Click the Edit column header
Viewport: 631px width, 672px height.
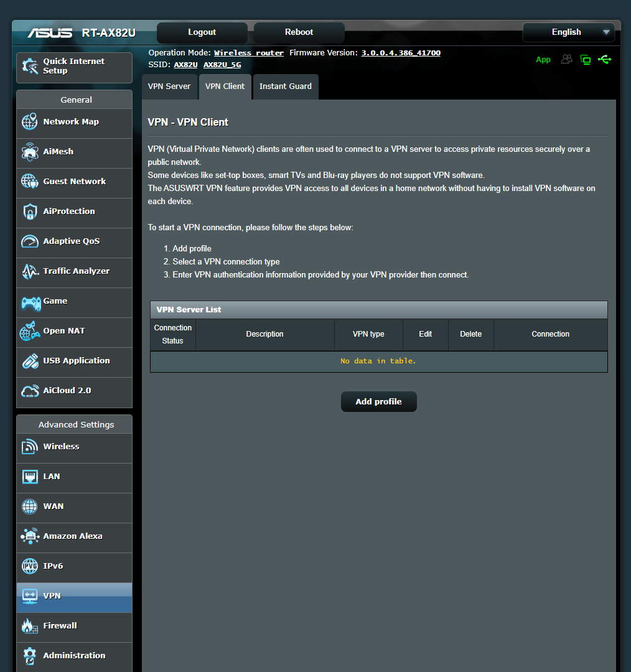pos(425,334)
